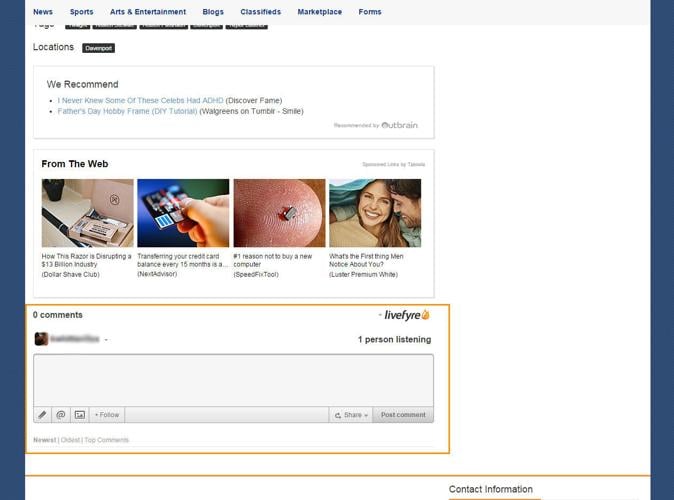Click the Livefyre logo
674x500 pixels.
406,315
